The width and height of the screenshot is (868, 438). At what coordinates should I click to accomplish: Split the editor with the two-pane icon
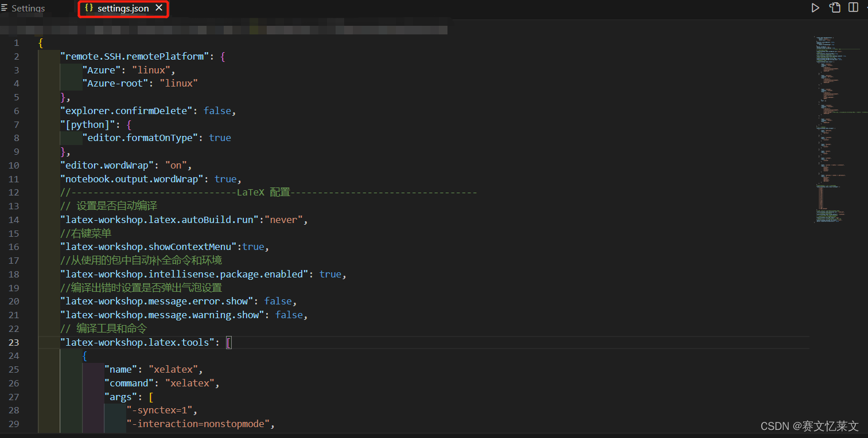coord(854,8)
